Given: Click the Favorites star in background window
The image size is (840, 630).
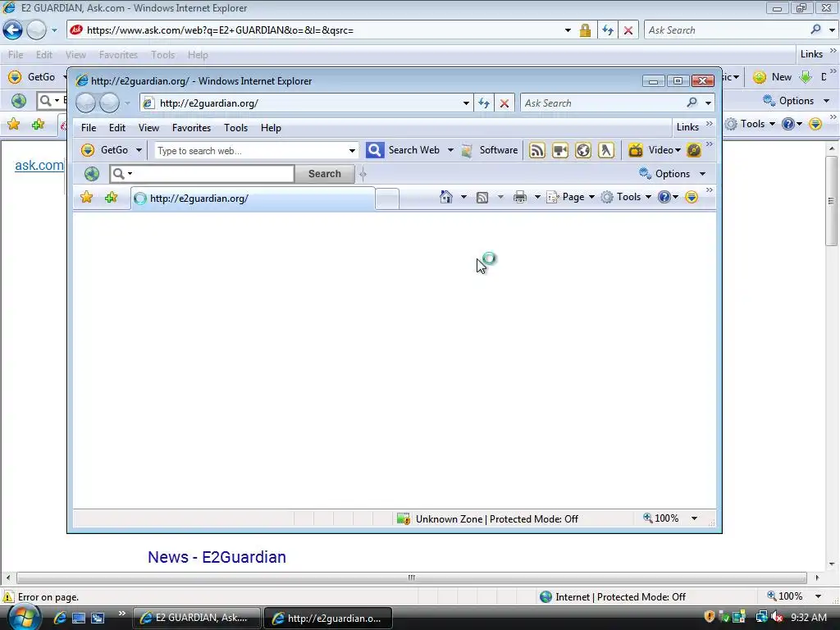Looking at the screenshot, I should click(x=13, y=125).
